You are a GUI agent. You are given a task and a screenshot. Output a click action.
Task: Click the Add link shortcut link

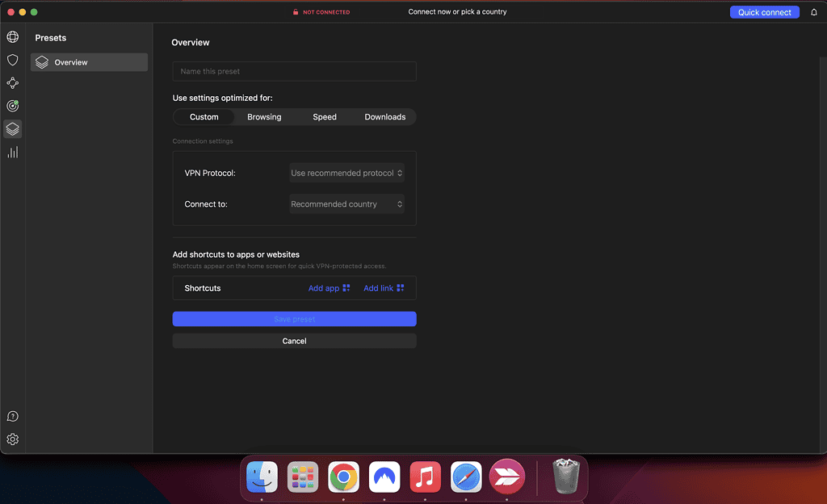coord(384,288)
